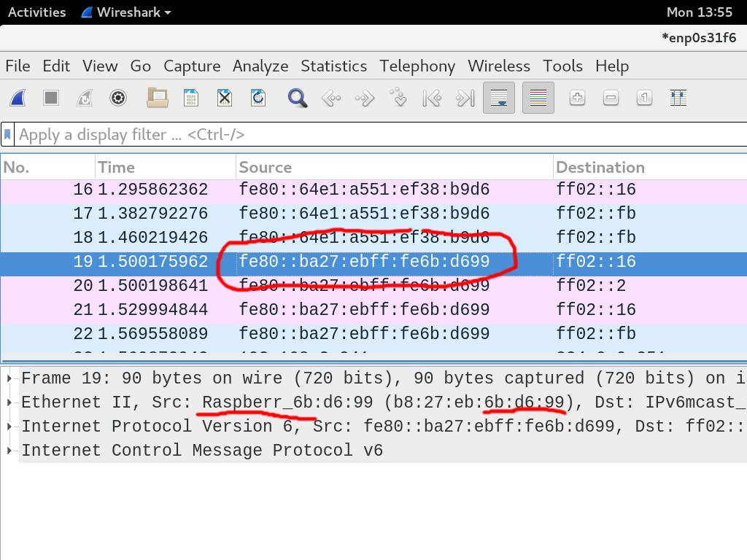Open the Tools menu
This screenshot has width=747, height=560.
pyautogui.click(x=562, y=66)
